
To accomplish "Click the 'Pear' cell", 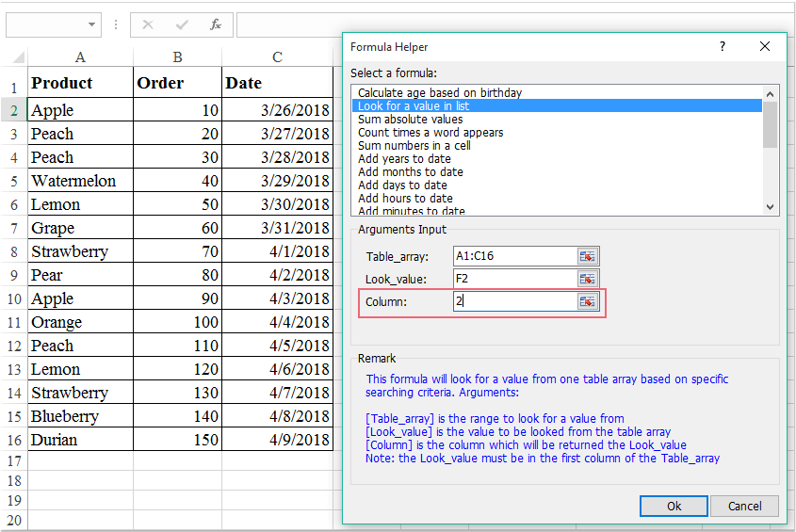I will (x=80, y=275).
